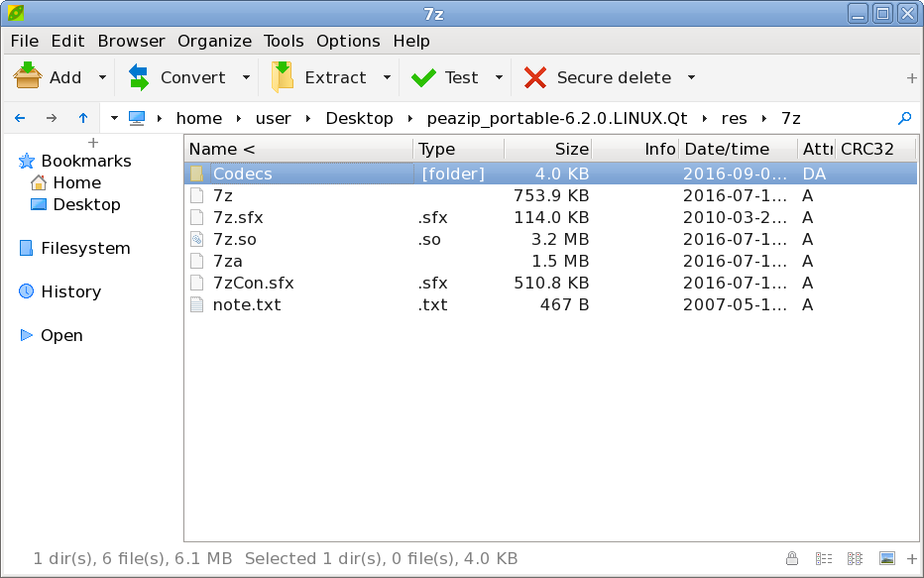The height and width of the screenshot is (578, 924).
Task: Open the Browser menu
Action: click(132, 42)
